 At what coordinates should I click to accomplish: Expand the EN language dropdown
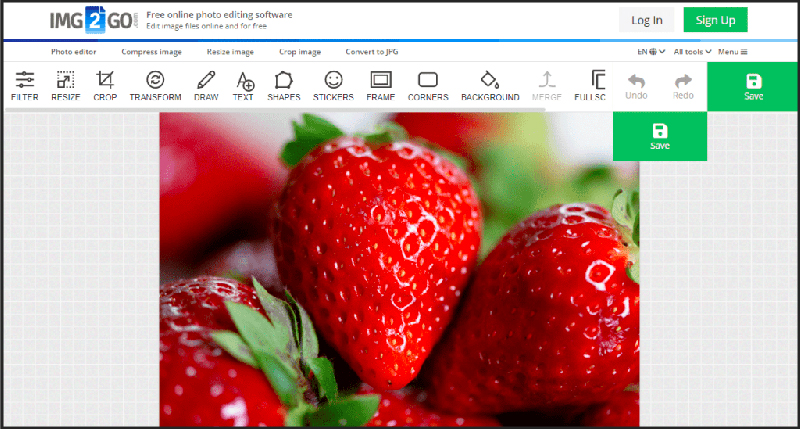pyautogui.click(x=651, y=52)
